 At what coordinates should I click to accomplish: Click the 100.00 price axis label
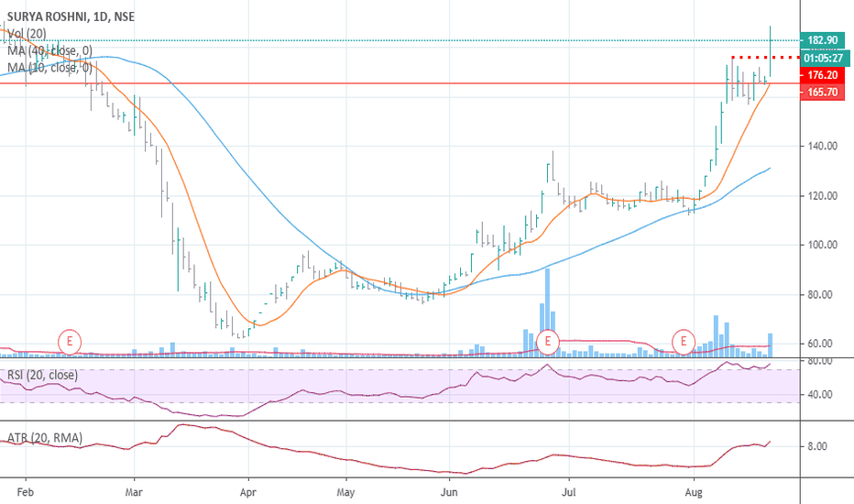point(823,246)
